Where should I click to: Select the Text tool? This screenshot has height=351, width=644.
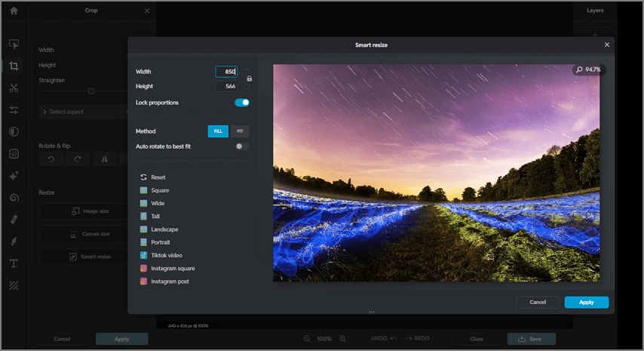(14, 263)
